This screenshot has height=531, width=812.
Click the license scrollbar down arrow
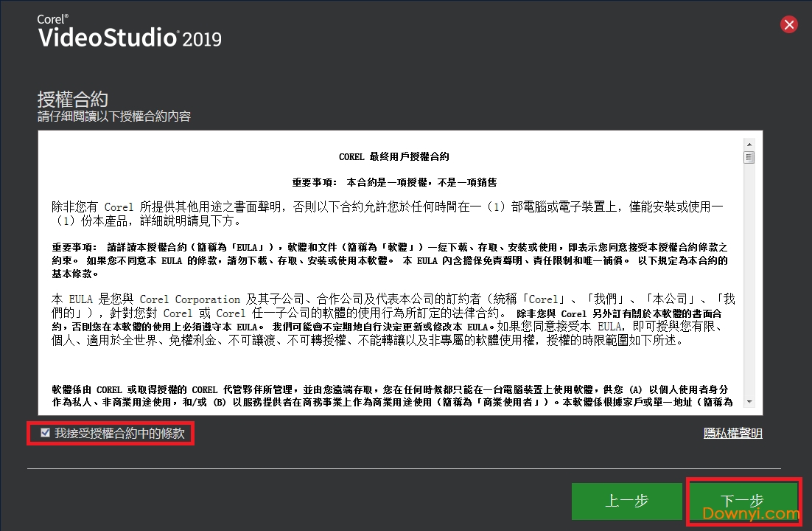pyautogui.click(x=749, y=402)
